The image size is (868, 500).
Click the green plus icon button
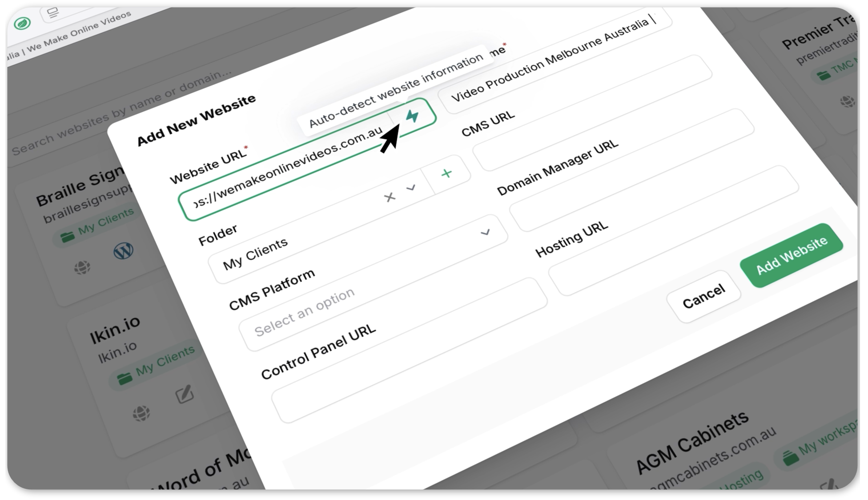click(x=446, y=173)
